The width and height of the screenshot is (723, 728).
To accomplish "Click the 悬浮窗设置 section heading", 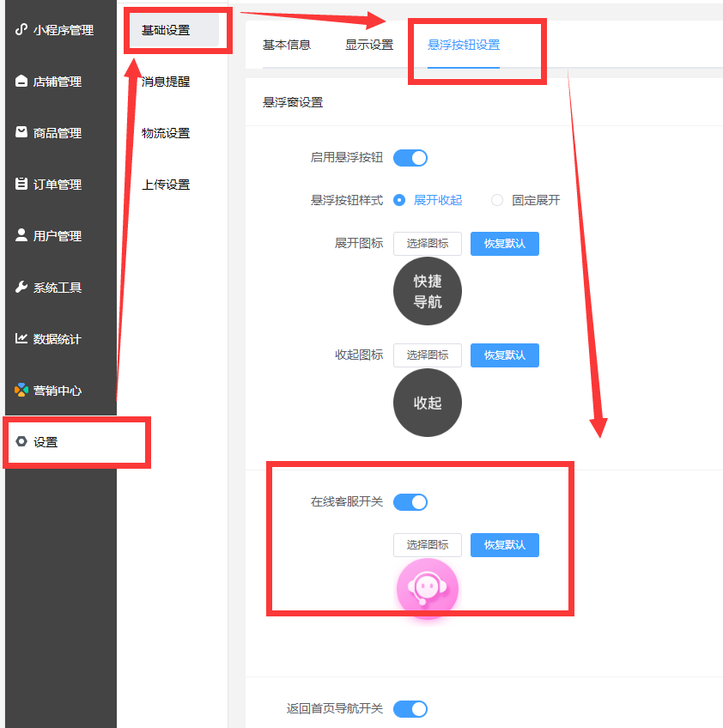I will [293, 102].
